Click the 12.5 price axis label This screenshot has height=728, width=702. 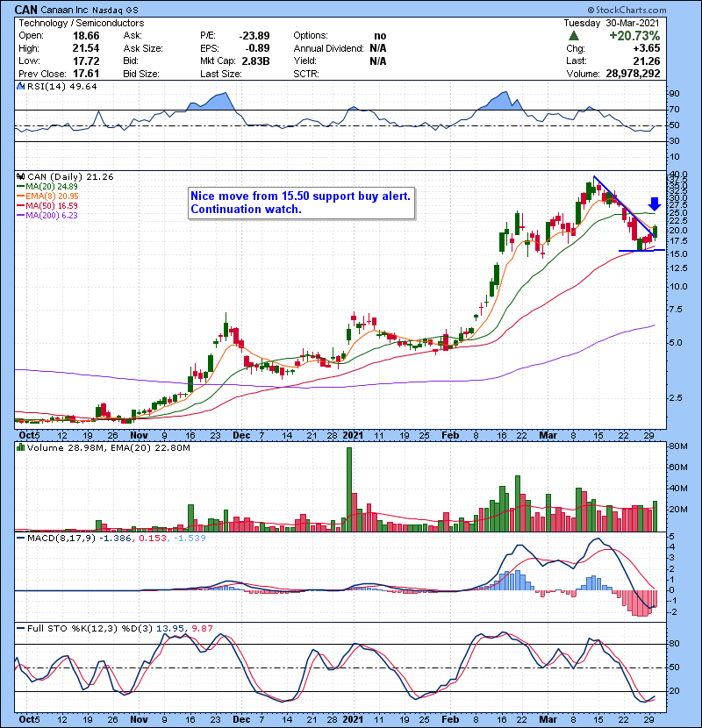(678, 268)
